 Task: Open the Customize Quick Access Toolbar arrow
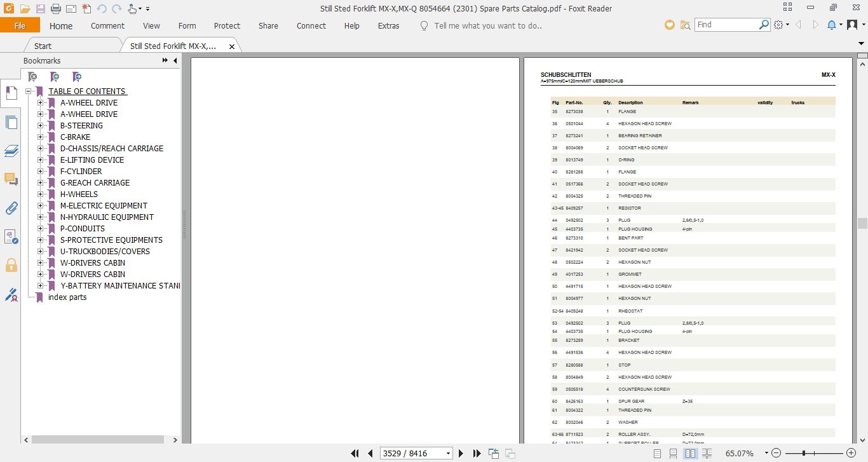click(147, 9)
